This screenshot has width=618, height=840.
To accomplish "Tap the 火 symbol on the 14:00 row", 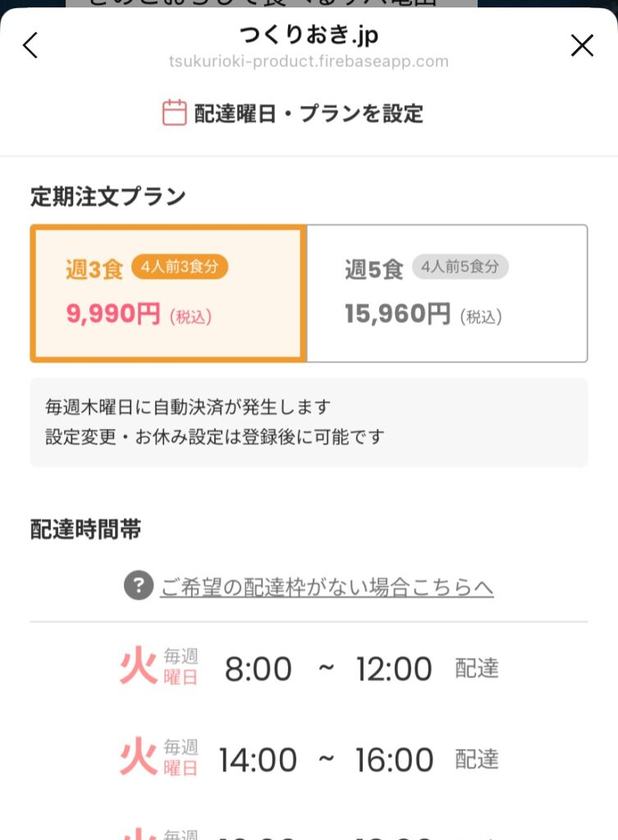I will [138, 758].
